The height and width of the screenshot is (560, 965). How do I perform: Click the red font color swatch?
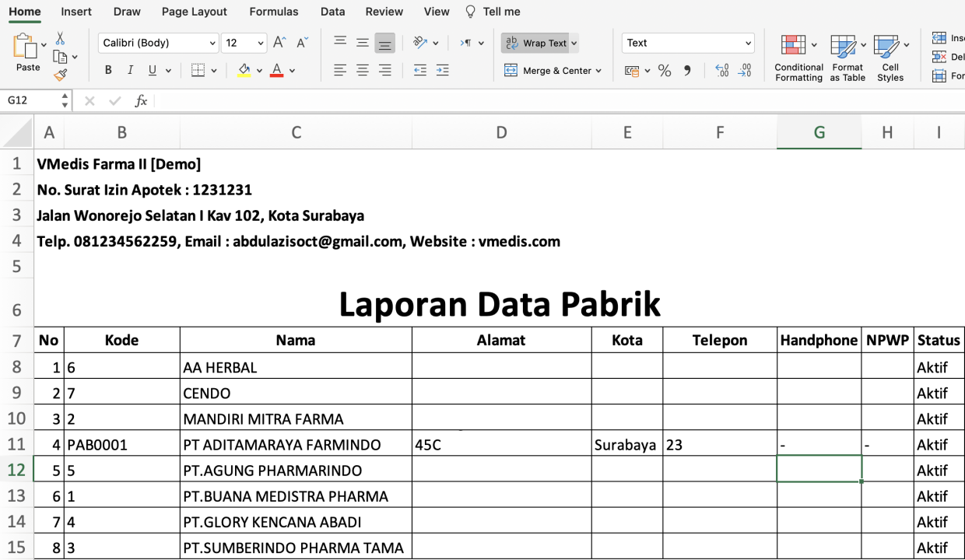pos(276,71)
